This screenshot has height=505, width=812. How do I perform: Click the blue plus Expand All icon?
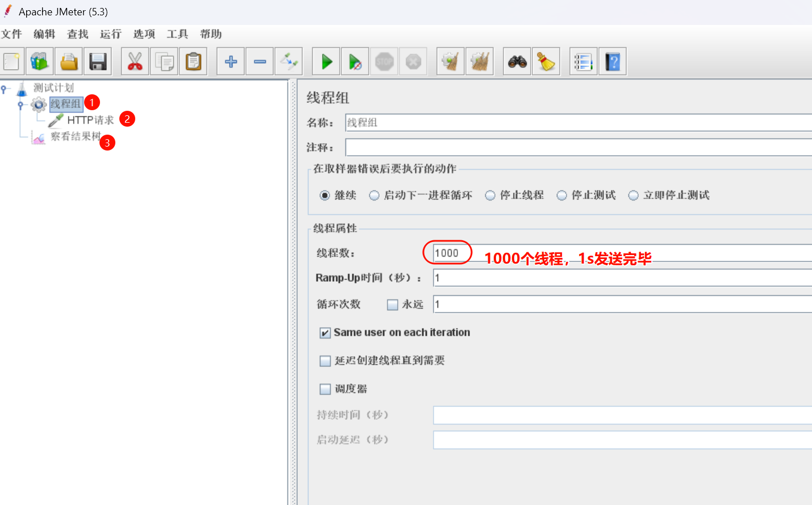pos(231,61)
